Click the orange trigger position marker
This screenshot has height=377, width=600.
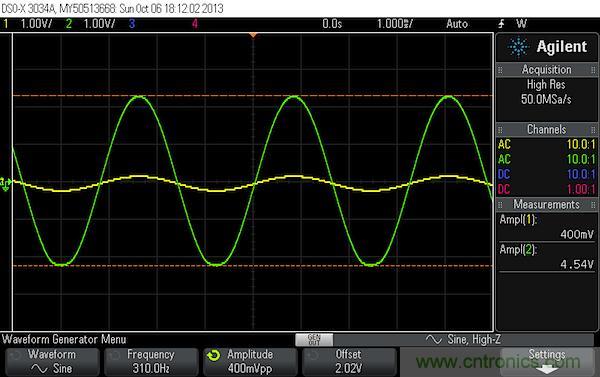[x=253, y=36]
